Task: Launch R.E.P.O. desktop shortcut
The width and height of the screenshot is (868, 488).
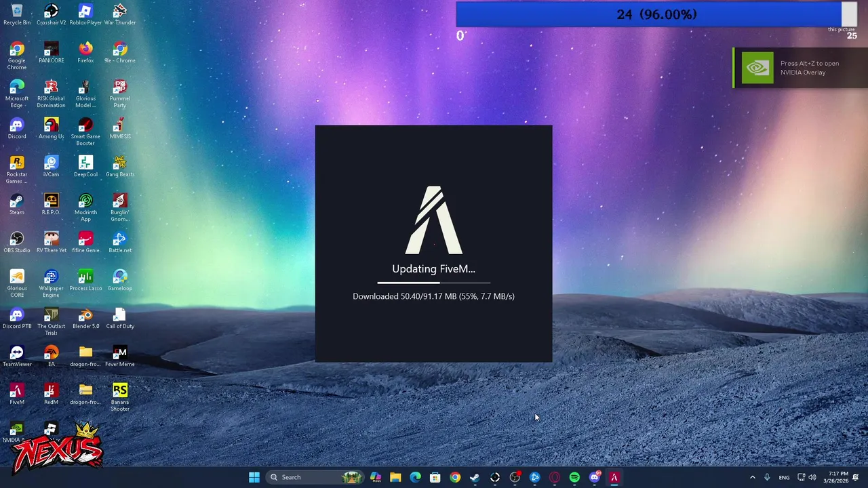Action: (51, 204)
